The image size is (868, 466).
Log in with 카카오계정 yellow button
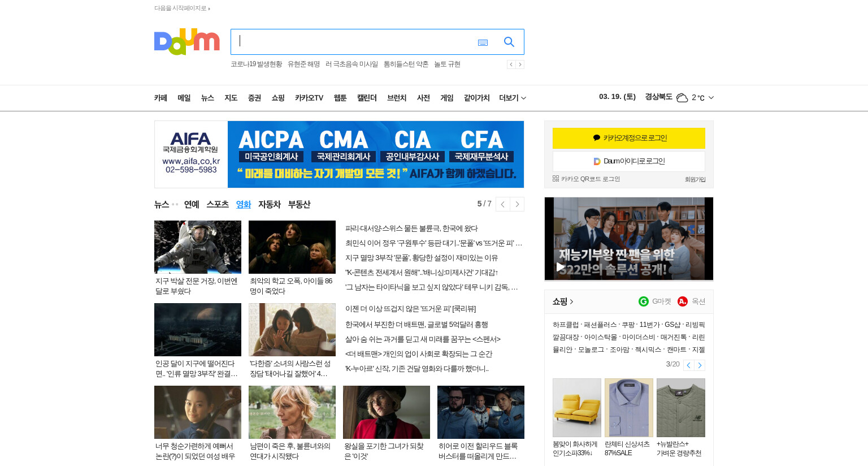pos(629,138)
